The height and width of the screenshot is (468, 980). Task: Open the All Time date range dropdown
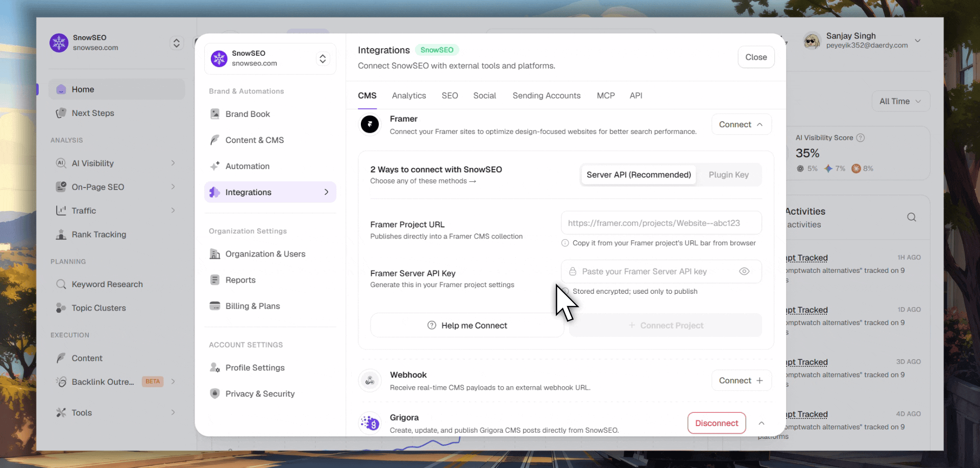(x=900, y=101)
